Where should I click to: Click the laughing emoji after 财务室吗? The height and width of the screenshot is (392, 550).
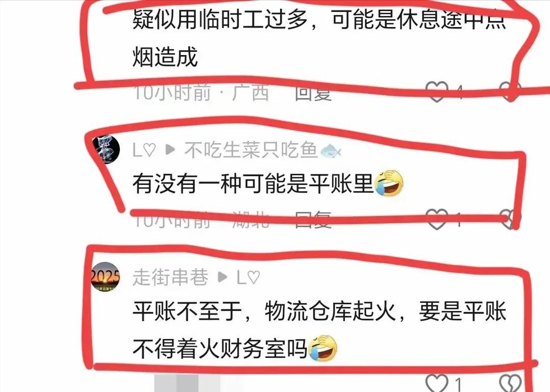[322, 348]
